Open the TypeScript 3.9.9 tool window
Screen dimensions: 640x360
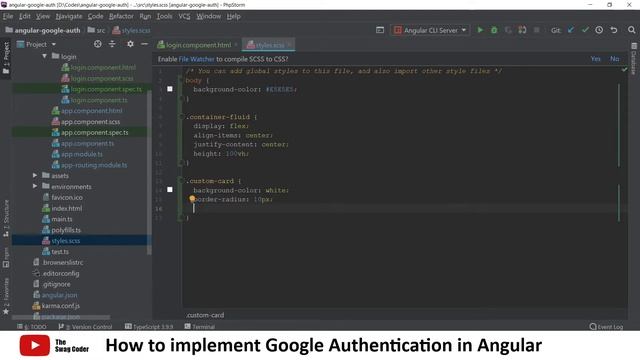click(149, 327)
